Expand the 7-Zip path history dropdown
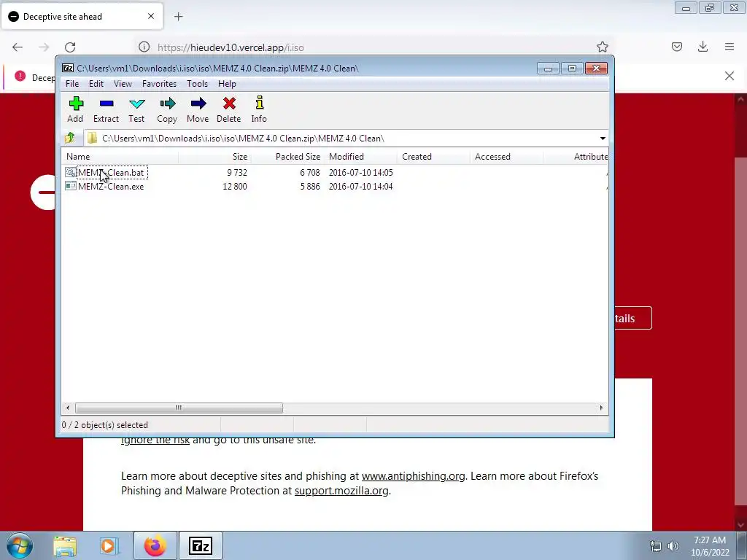This screenshot has width=747, height=560. tap(603, 138)
